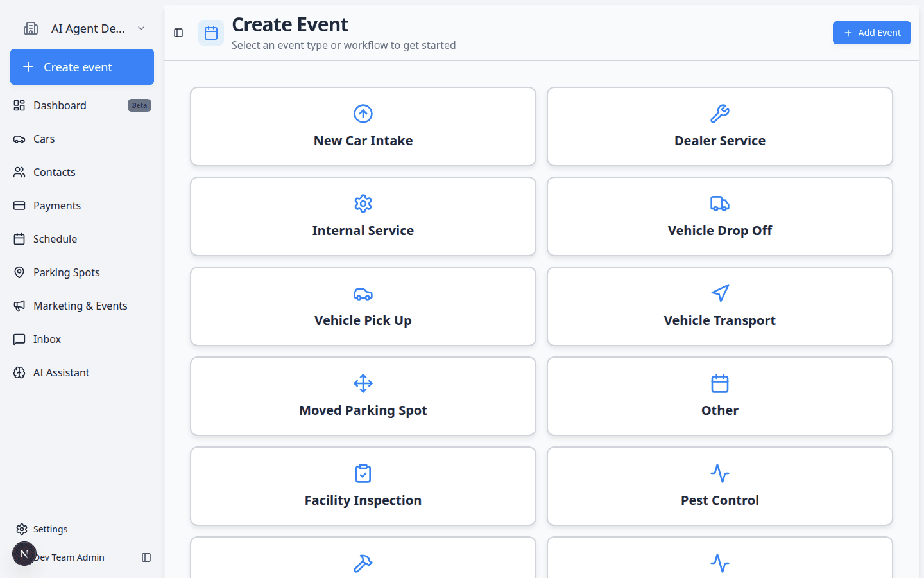This screenshot has height=578, width=924.
Task: Click the pulse icon on the bottom right card
Action: (720, 563)
